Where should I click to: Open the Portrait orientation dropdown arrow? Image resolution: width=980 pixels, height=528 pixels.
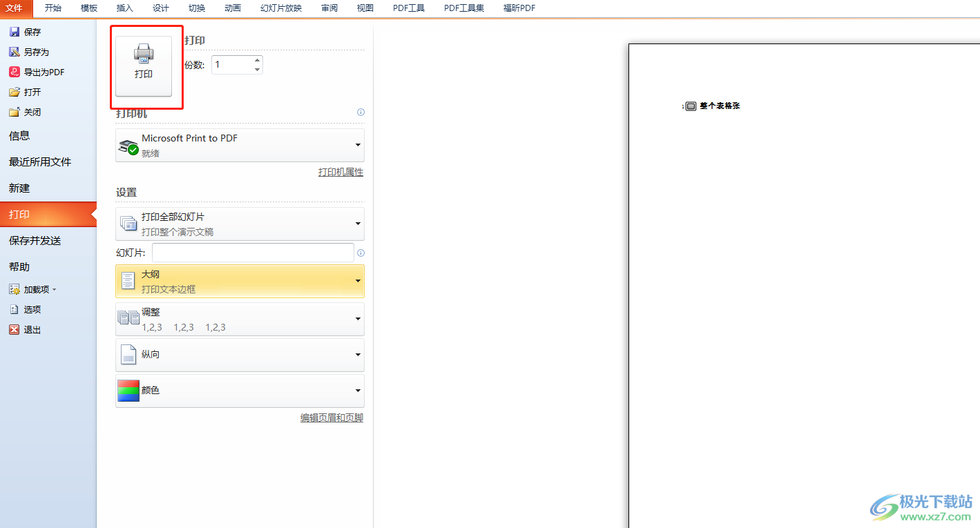click(358, 355)
